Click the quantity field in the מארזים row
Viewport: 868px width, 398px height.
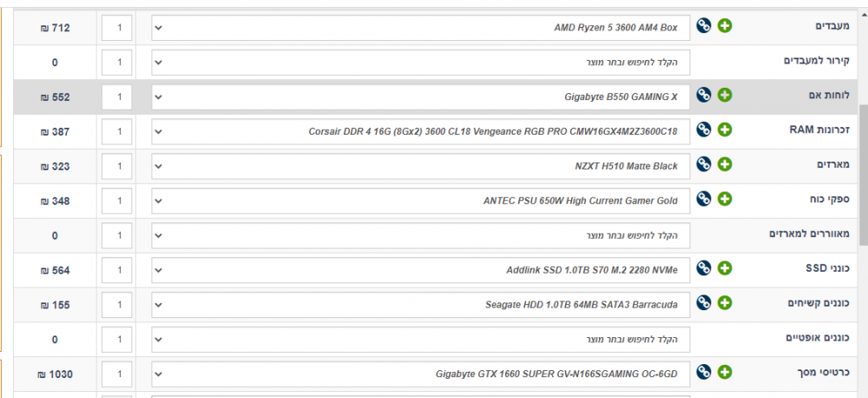click(117, 166)
